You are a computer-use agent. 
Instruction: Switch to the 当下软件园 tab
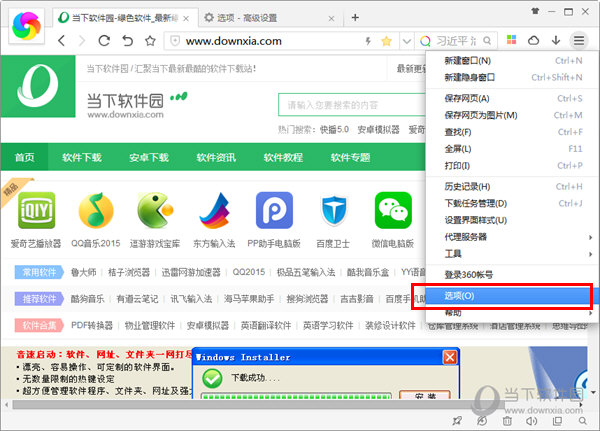coord(124,18)
